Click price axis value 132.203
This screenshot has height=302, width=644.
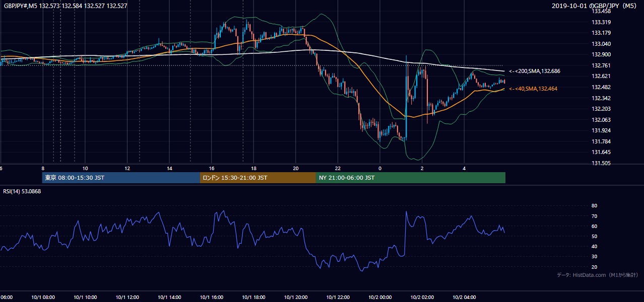click(x=601, y=109)
